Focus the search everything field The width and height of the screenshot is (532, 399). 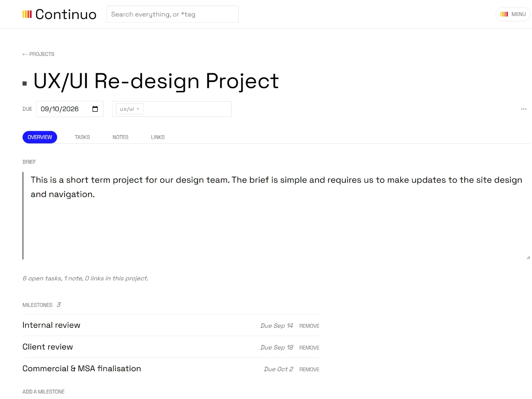(x=173, y=14)
